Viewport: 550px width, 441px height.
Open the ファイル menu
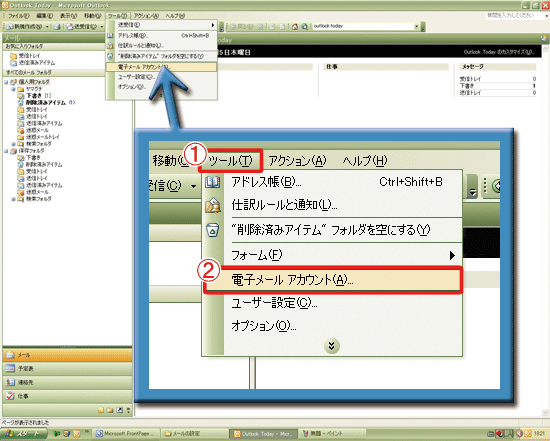pyautogui.click(x=19, y=16)
